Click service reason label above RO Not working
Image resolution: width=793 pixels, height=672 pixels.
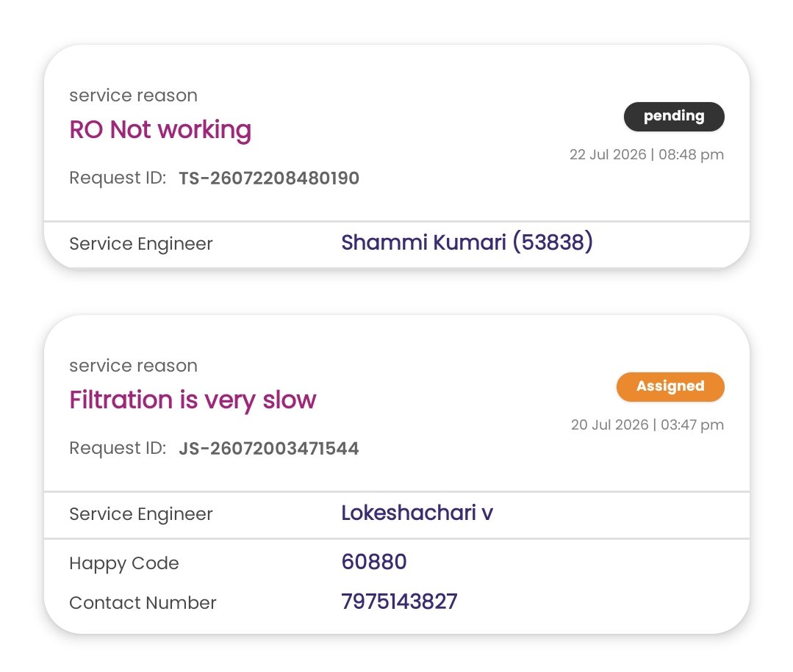tap(134, 95)
